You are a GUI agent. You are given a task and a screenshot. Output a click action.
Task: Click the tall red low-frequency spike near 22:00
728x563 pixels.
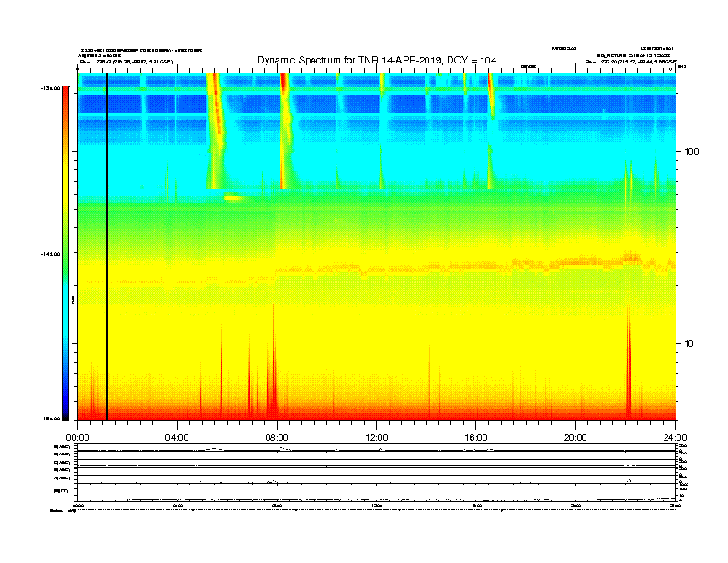coord(629,363)
